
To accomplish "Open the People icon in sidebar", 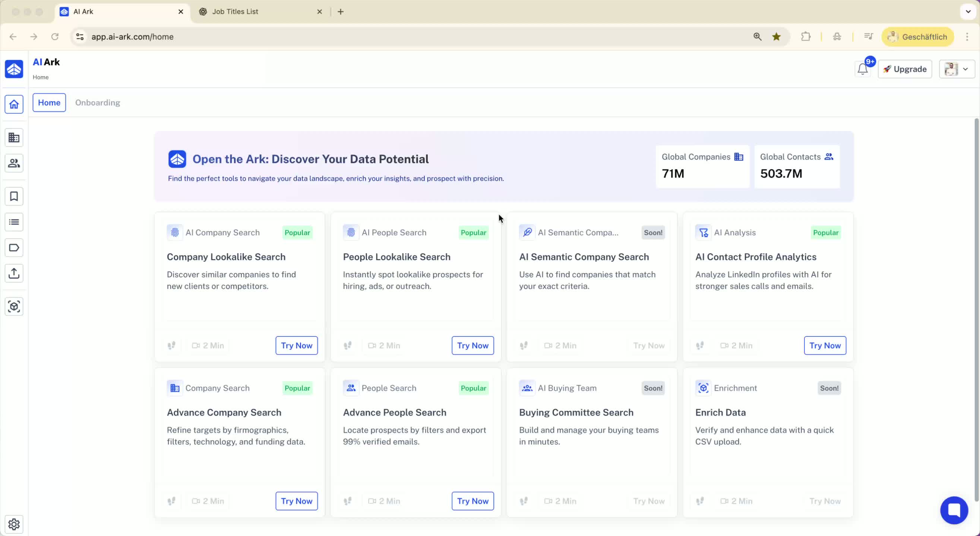I will (14, 163).
